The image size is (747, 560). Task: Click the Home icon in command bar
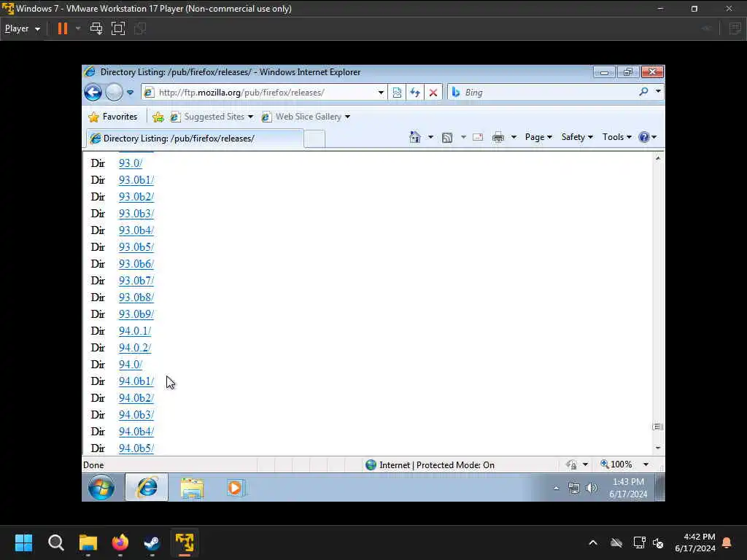tap(415, 137)
